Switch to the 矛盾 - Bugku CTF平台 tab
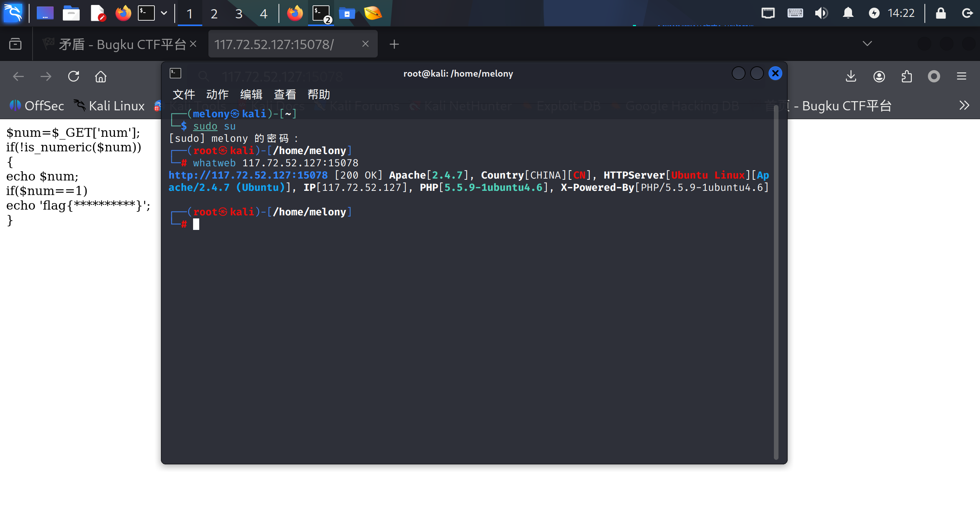Viewport: 980px width, 515px height. coord(115,44)
